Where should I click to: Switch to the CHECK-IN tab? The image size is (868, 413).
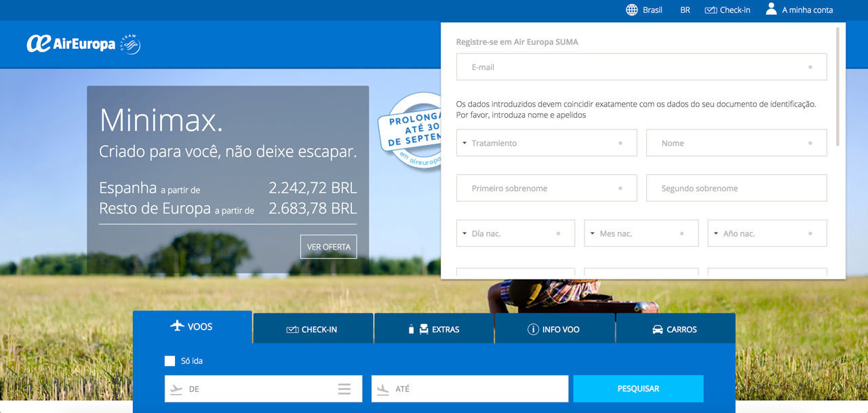pyautogui.click(x=313, y=329)
